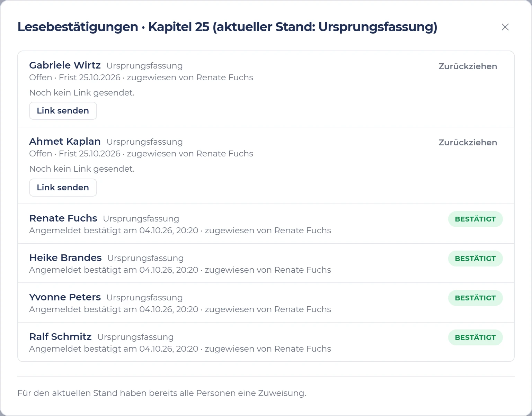This screenshot has width=532, height=416.
Task: Click the confirmation timestamp line under Renate Fuchs
Action: tap(180, 230)
